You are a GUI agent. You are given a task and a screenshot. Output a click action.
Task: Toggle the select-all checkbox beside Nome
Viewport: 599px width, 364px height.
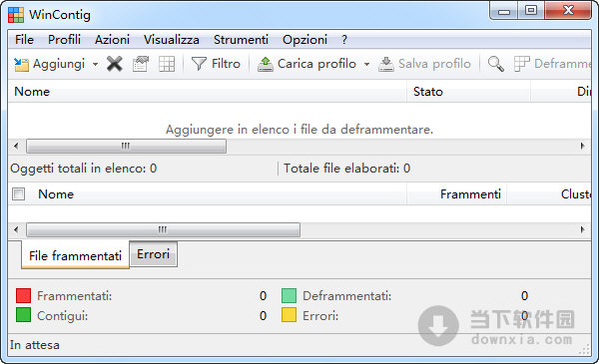[18, 193]
